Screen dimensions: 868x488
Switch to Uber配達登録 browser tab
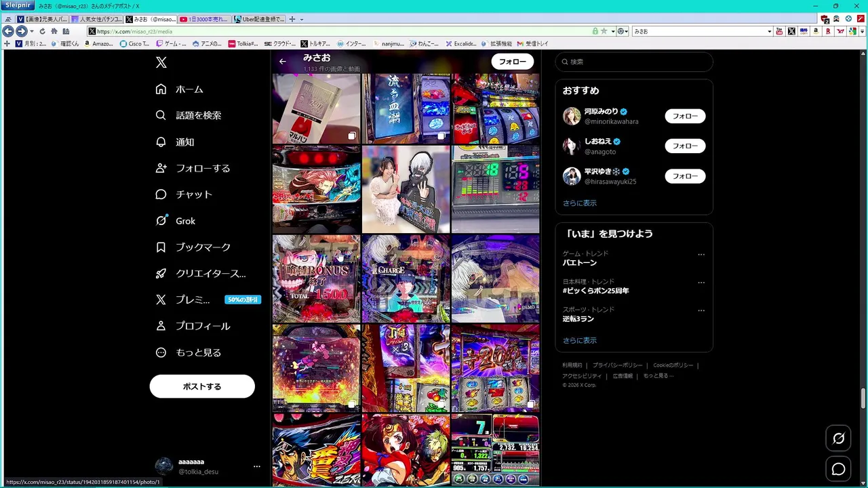[259, 19]
